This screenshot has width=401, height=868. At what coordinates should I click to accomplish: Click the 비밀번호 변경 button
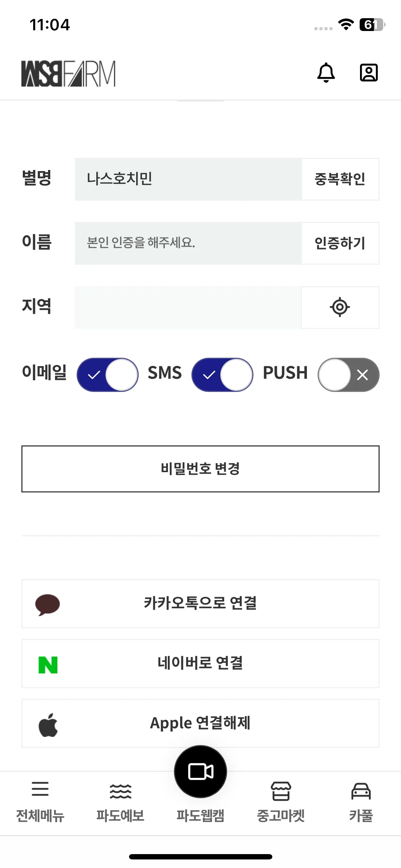[x=200, y=469]
